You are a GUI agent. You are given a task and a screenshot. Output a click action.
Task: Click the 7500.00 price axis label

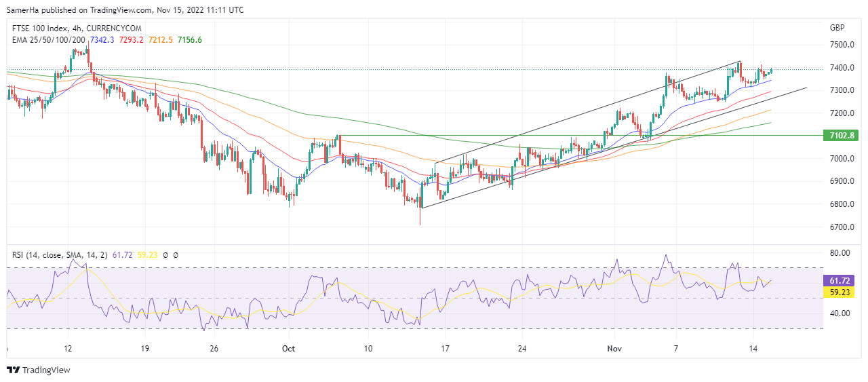(842, 45)
